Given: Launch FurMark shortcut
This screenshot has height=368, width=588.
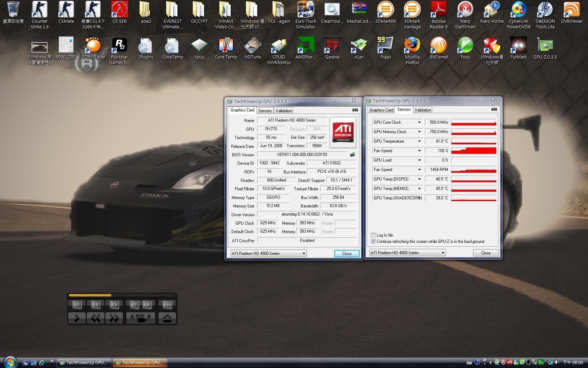Looking at the screenshot, I should coord(518,48).
